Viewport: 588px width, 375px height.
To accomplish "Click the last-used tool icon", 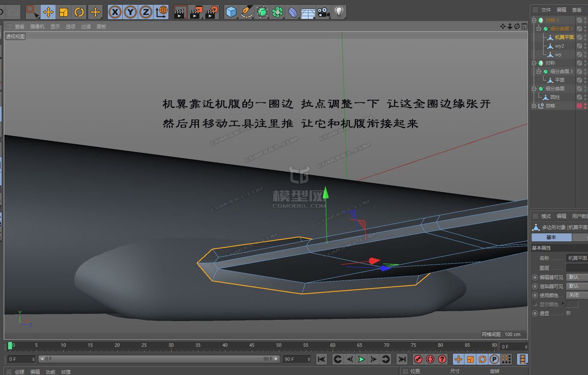I will click(95, 12).
